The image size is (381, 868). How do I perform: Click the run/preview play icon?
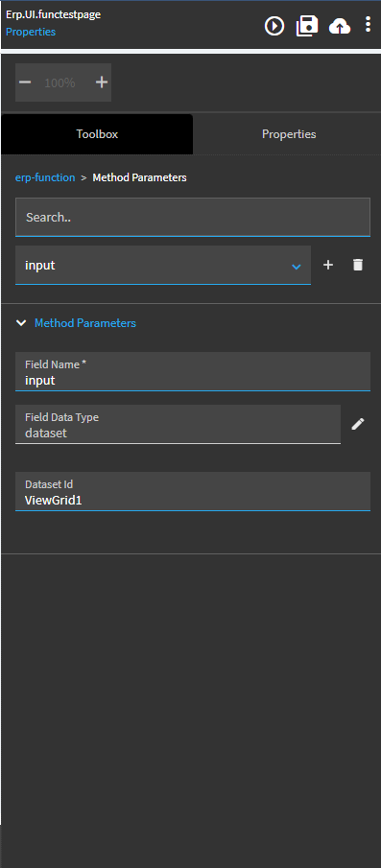click(x=274, y=26)
